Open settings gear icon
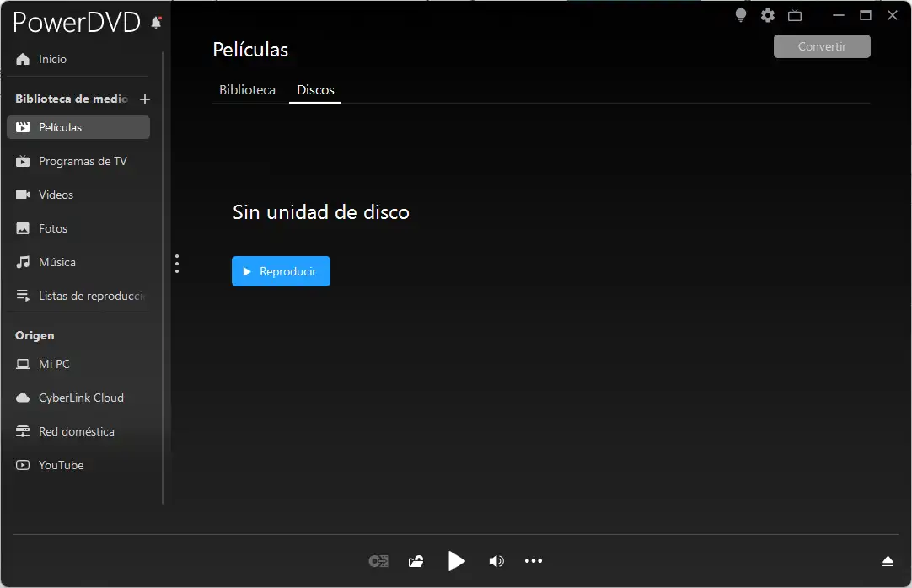Viewport: 912px width, 588px height. [x=768, y=16]
